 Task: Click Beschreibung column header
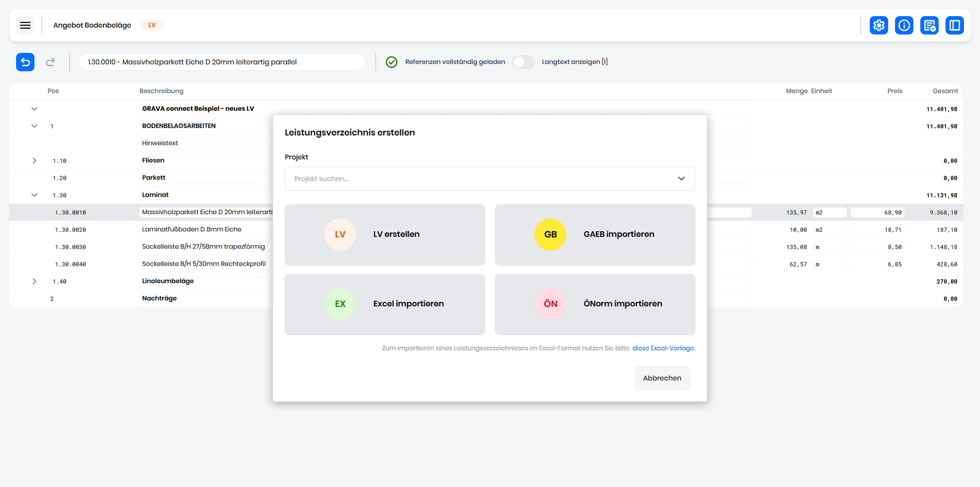point(162,91)
